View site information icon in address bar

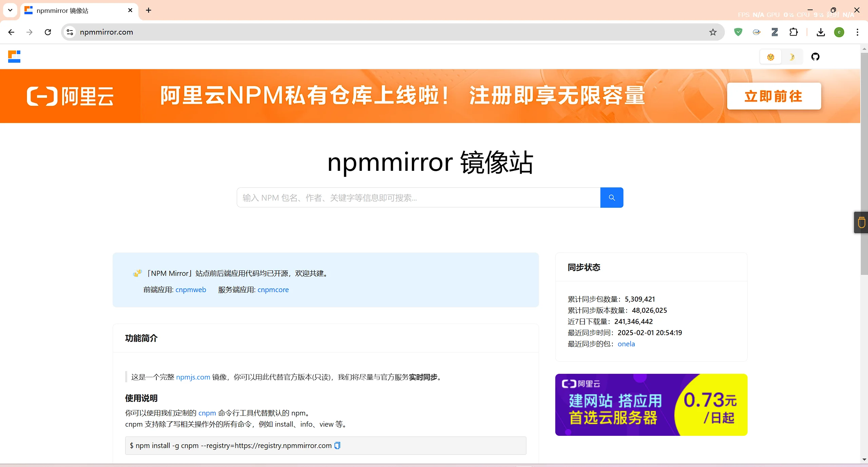click(x=70, y=32)
